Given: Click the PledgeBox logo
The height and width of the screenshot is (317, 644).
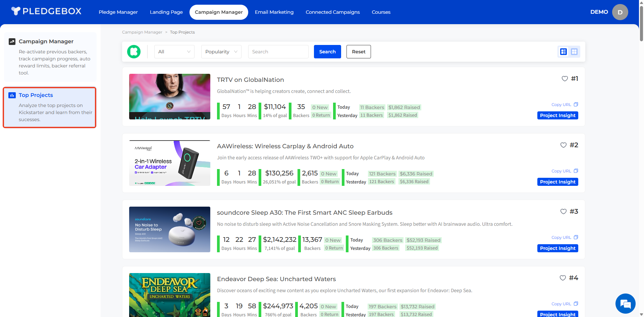Looking at the screenshot, I should (x=46, y=11).
